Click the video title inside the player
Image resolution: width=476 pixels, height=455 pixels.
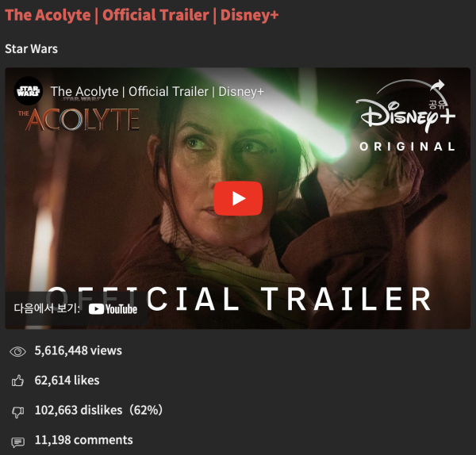tap(157, 91)
